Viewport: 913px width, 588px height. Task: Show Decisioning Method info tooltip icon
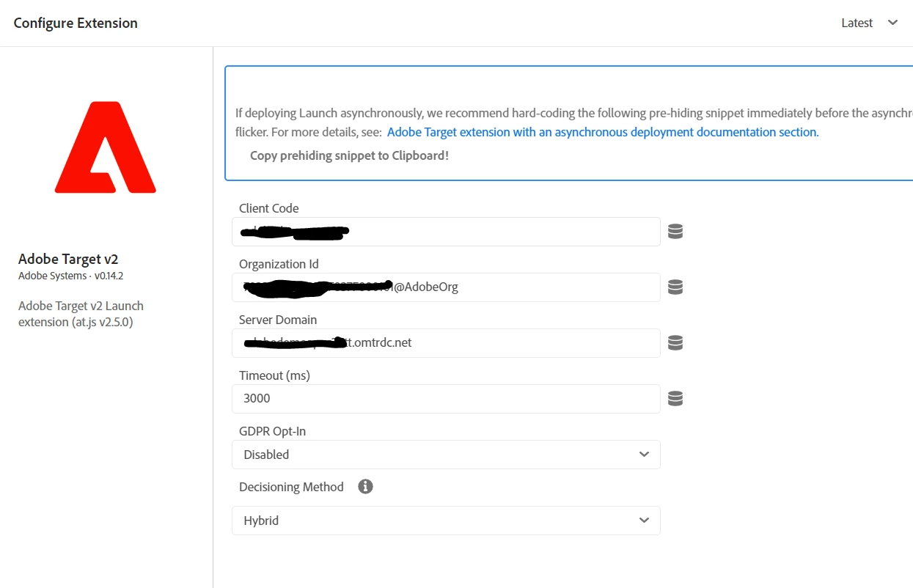pos(365,487)
